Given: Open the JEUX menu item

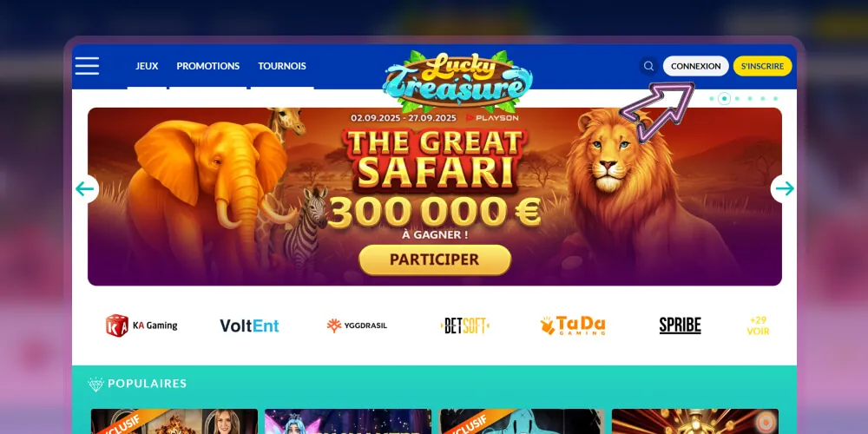Looking at the screenshot, I should (147, 66).
